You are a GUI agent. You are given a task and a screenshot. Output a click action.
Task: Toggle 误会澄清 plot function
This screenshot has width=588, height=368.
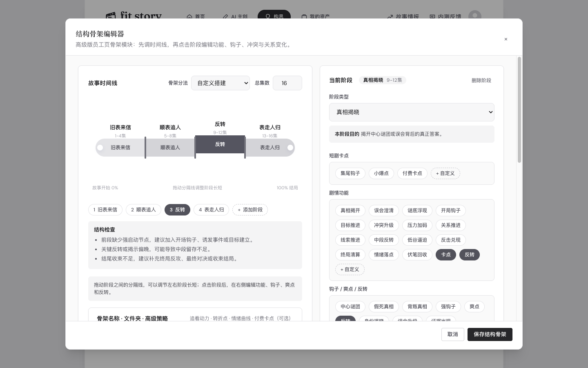384,211
